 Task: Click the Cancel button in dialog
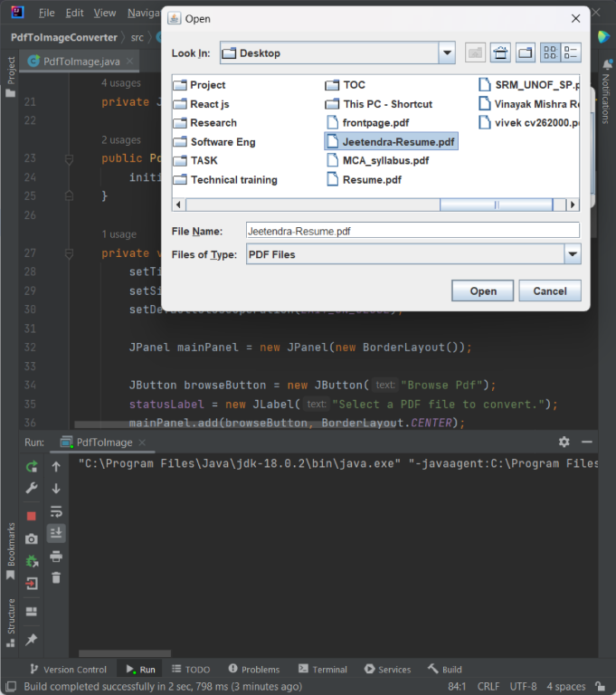[550, 290]
